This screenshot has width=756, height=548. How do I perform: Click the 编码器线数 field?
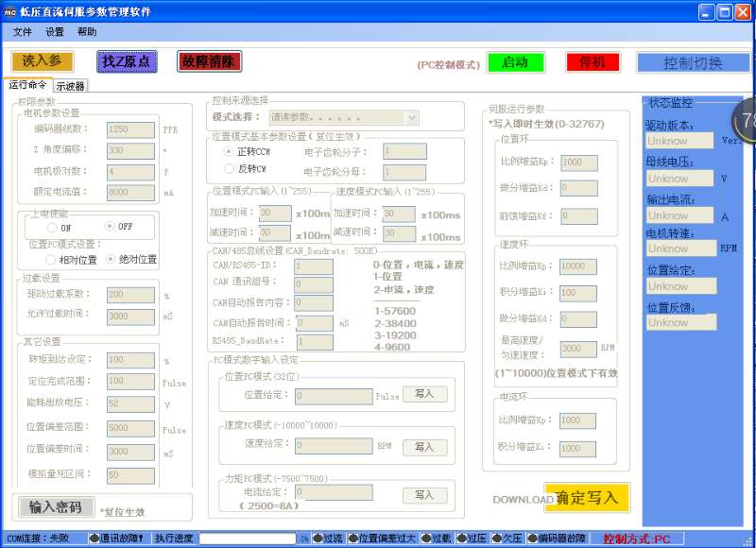click(130, 129)
